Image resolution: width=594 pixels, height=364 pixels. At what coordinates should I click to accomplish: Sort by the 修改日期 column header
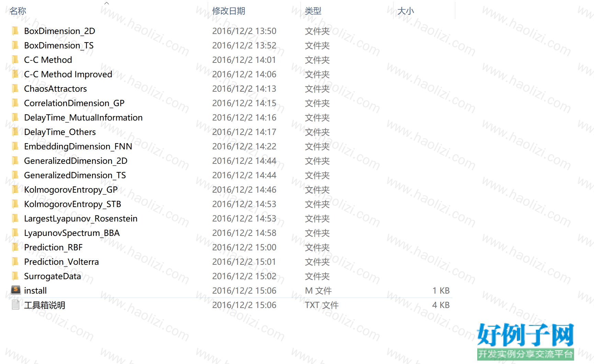click(x=229, y=11)
